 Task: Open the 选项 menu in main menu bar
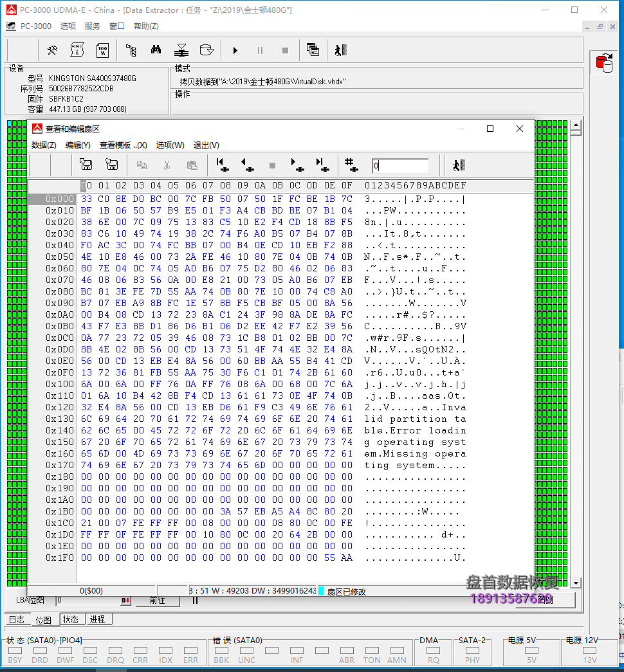pyautogui.click(x=68, y=26)
